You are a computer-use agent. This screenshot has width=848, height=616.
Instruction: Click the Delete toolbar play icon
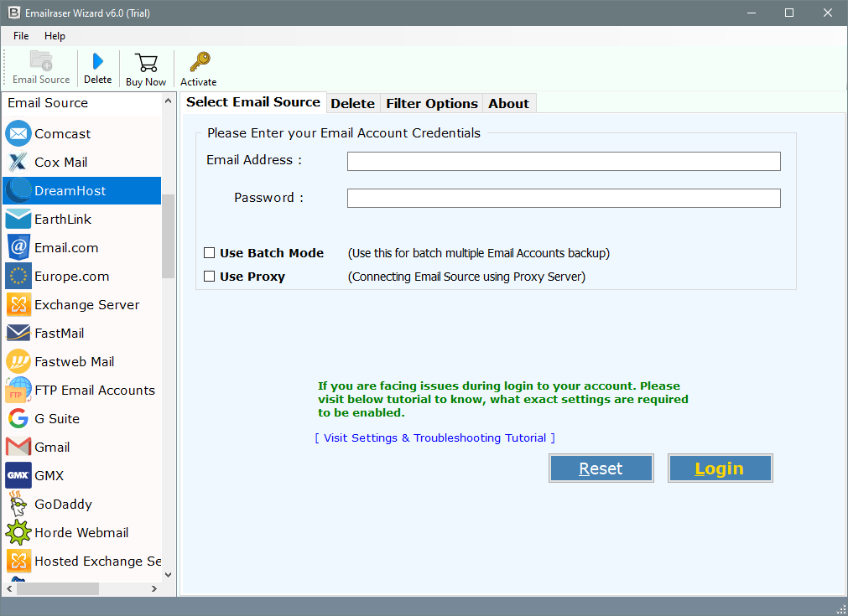coord(98,61)
